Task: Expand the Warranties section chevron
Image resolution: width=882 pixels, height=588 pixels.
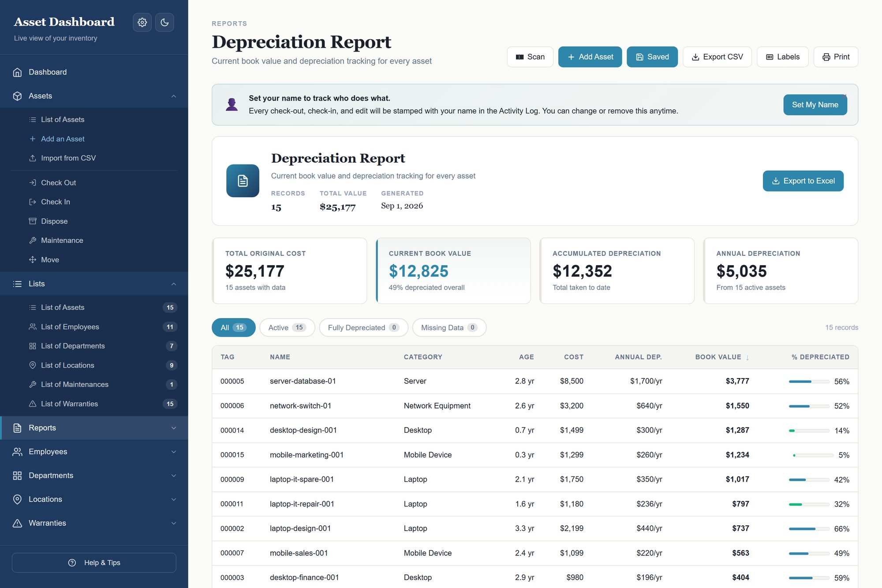Action: coord(174,523)
